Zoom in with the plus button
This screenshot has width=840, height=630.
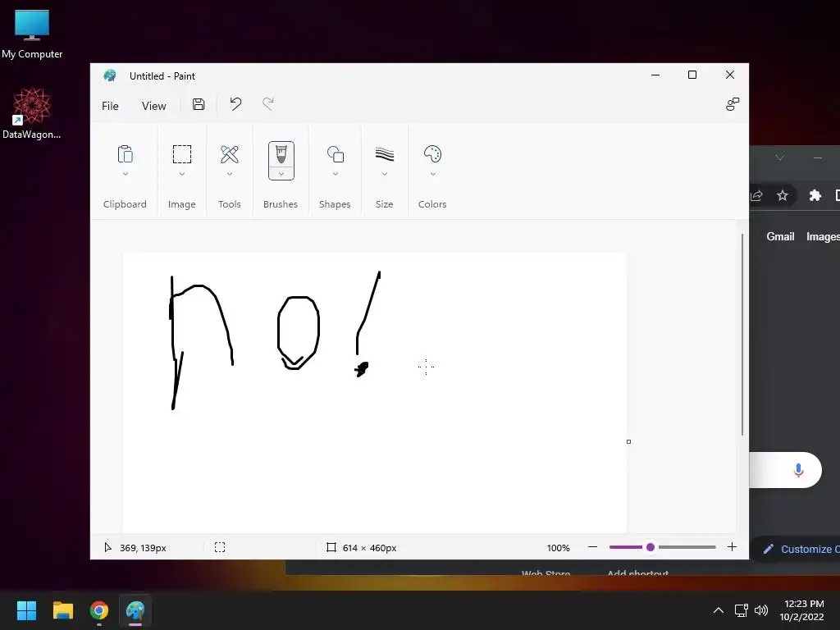732,547
